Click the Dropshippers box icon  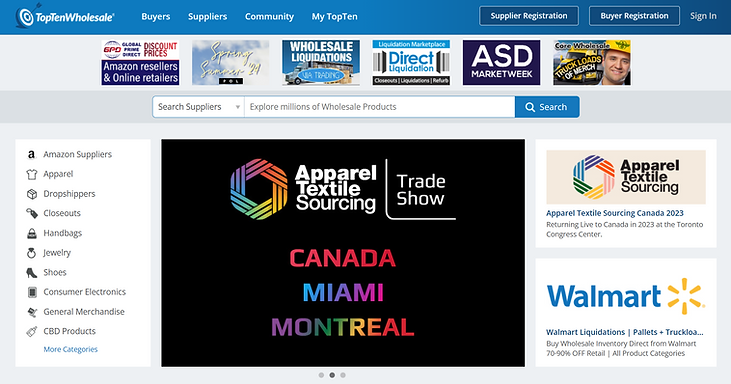click(x=31, y=194)
